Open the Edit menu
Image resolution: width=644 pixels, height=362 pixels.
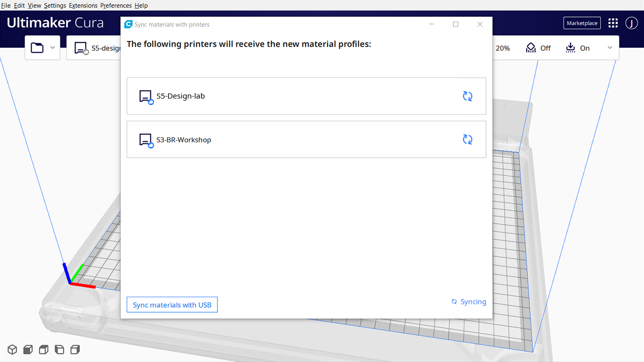pos(19,6)
